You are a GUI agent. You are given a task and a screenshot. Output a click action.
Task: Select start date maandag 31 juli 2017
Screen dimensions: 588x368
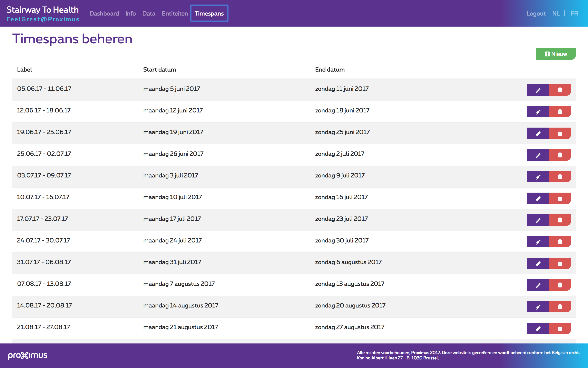(x=172, y=262)
